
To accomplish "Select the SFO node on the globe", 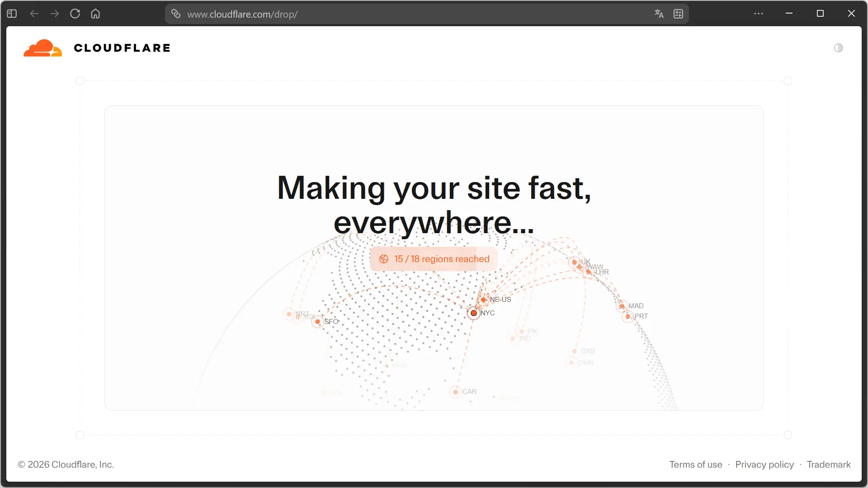I will coord(317,322).
